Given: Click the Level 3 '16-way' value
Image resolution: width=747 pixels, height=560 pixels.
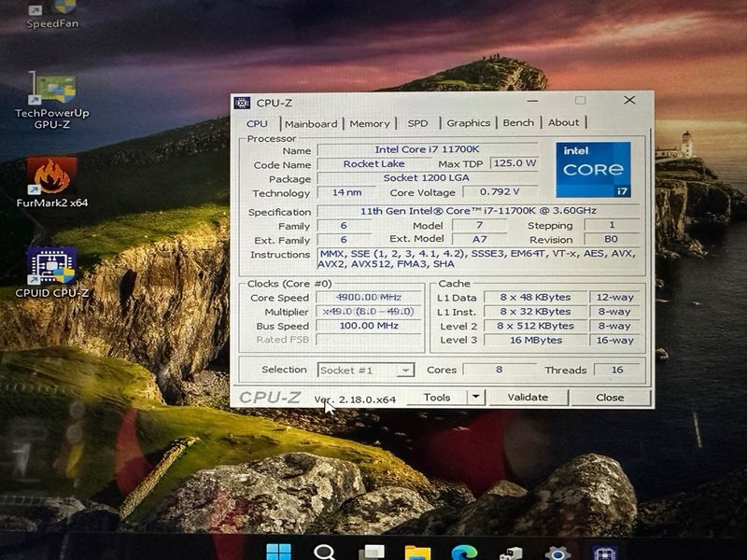Looking at the screenshot, I should click(x=615, y=340).
